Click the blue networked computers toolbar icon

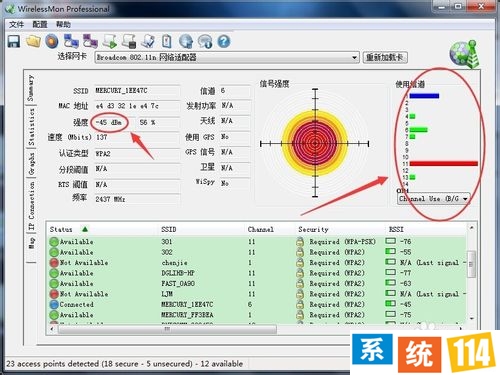coord(71,41)
